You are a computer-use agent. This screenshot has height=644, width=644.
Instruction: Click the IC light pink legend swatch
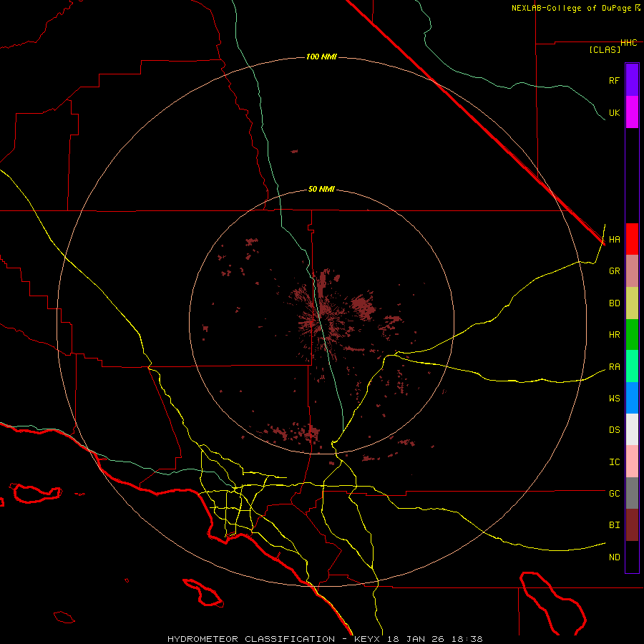click(x=632, y=462)
